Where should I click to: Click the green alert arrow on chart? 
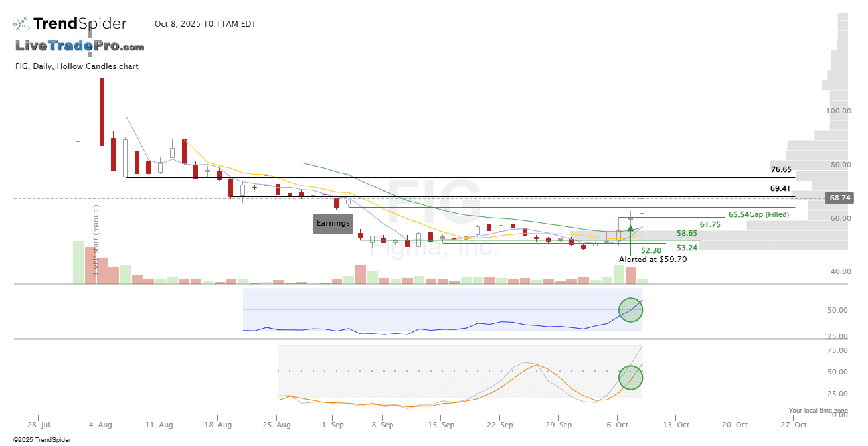tap(630, 229)
